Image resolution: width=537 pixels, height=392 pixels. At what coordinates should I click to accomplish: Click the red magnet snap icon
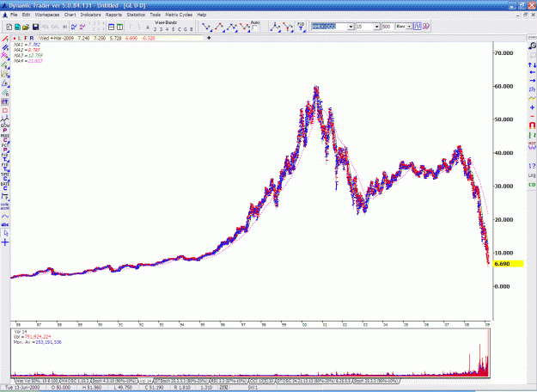pos(532,126)
